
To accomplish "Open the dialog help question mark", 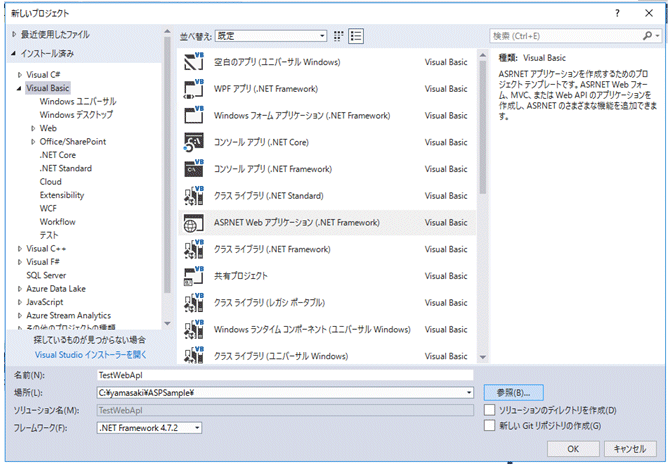I will pos(617,13).
